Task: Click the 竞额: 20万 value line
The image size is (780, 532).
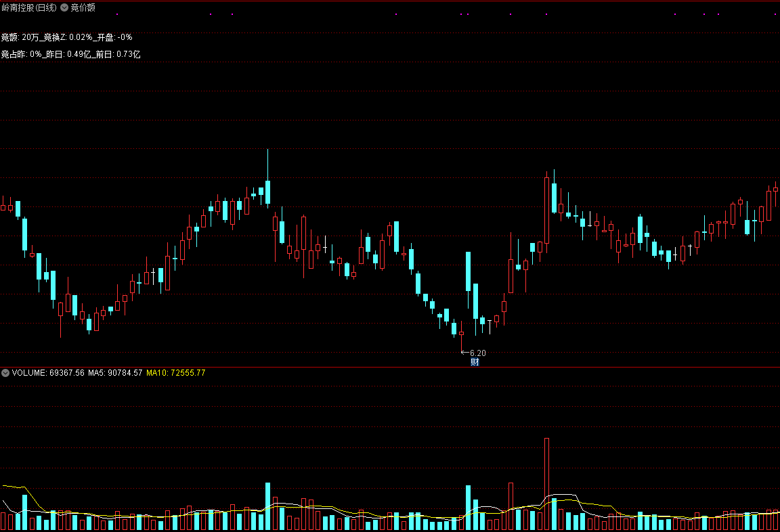Action: tap(66, 37)
